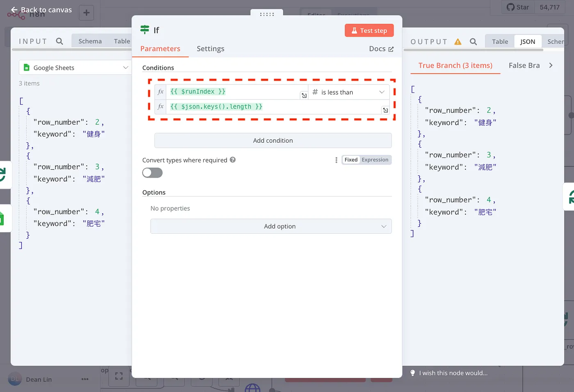This screenshot has height=392, width=574.
Task: Click the If node signpost icon
Action: point(145,30)
